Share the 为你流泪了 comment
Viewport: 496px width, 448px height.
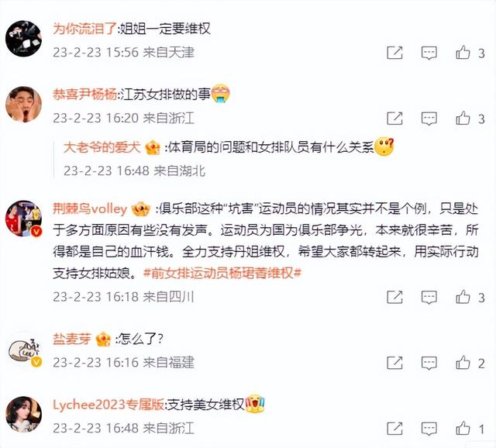coord(394,53)
